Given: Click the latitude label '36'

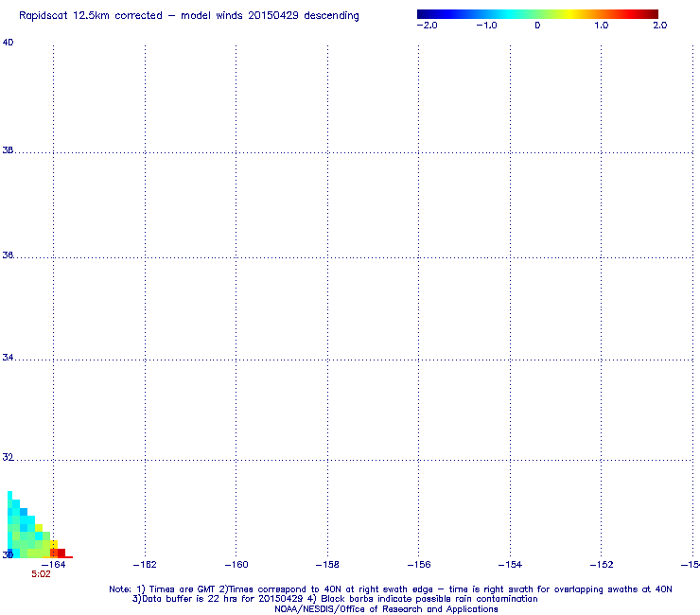Looking at the screenshot, I should [x=8, y=255].
